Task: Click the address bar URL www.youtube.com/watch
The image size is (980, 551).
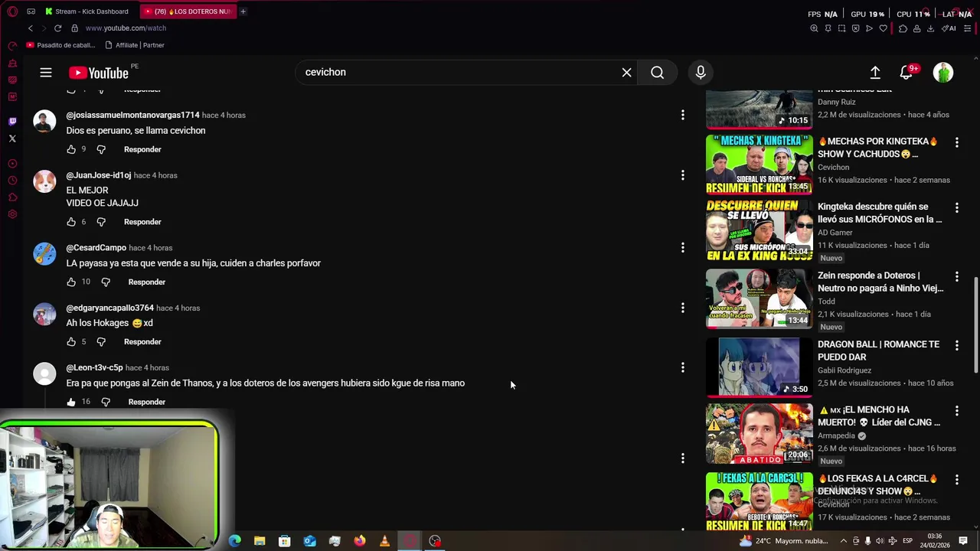Action: tap(126, 28)
